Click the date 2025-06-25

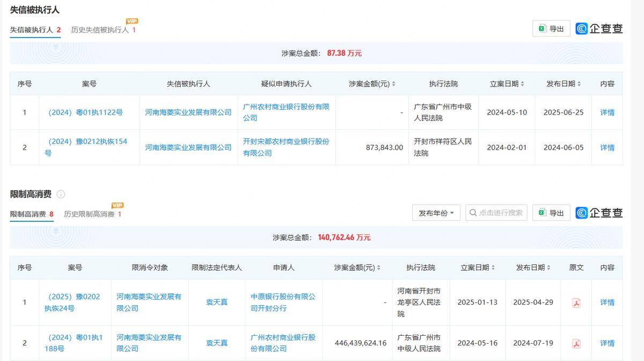pos(563,113)
